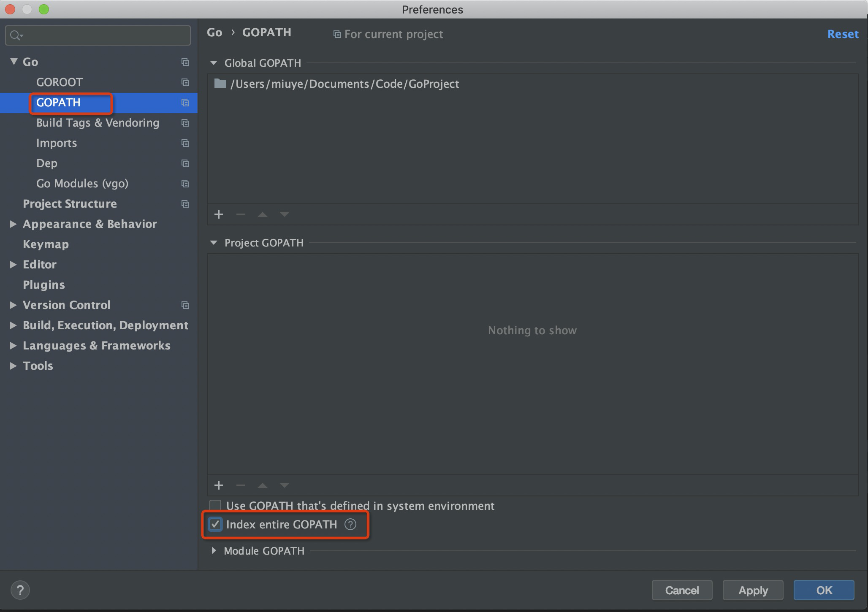
Task: Click folder icon of GoProject path entry
Action: click(220, 84)
